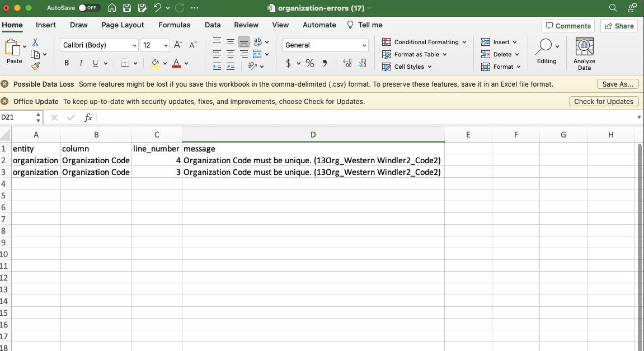Toggle Align Right
644x351 pixels.
pyautogui.click(x=244, y=54)
